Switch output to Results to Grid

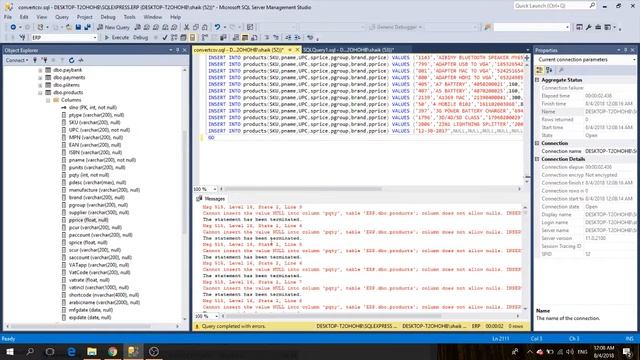coord(245,38)
